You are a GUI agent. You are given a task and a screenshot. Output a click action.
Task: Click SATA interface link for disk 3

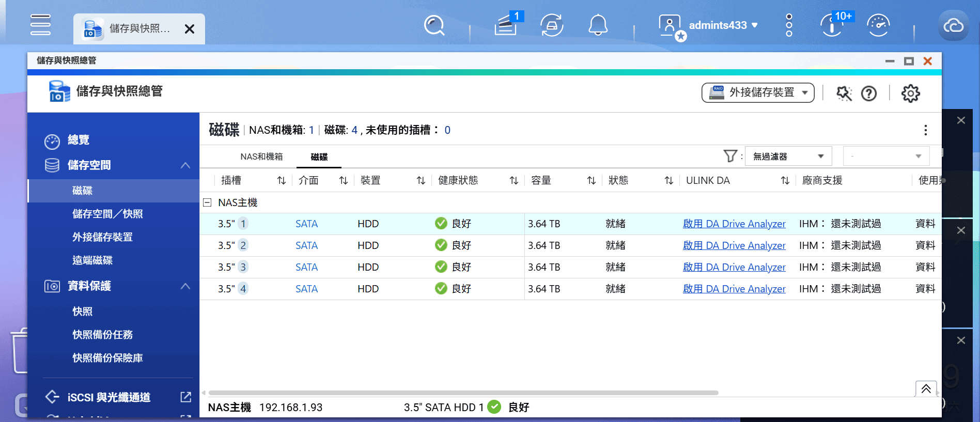pyautogui.click(x=306, y=267)
